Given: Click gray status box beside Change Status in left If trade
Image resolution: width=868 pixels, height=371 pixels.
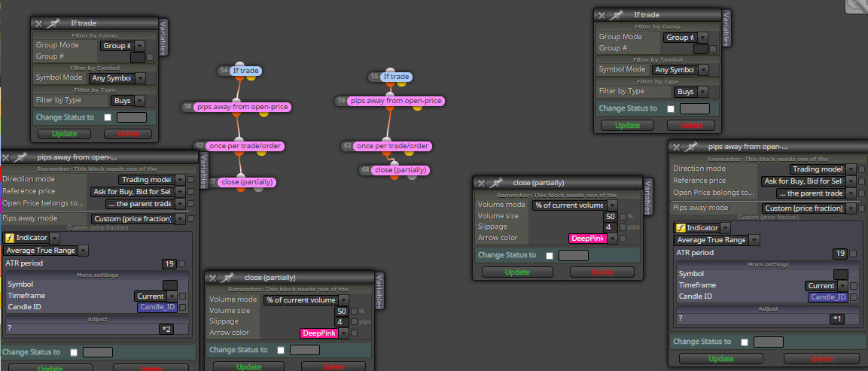Looking at the screenshot, I should click(x=132, y=117).
